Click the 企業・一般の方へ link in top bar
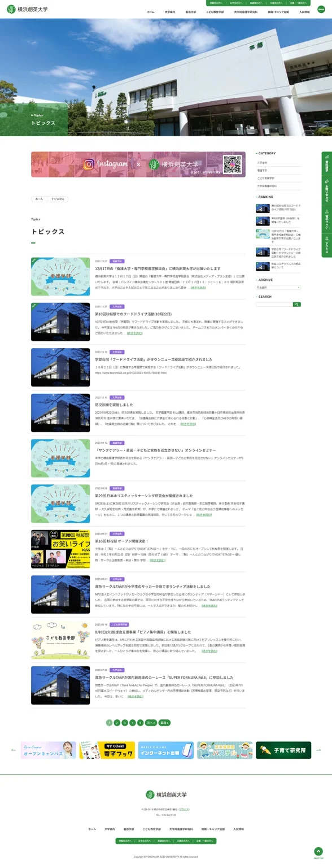The width and height of the screenshot is (332, 868). [299, 3]
